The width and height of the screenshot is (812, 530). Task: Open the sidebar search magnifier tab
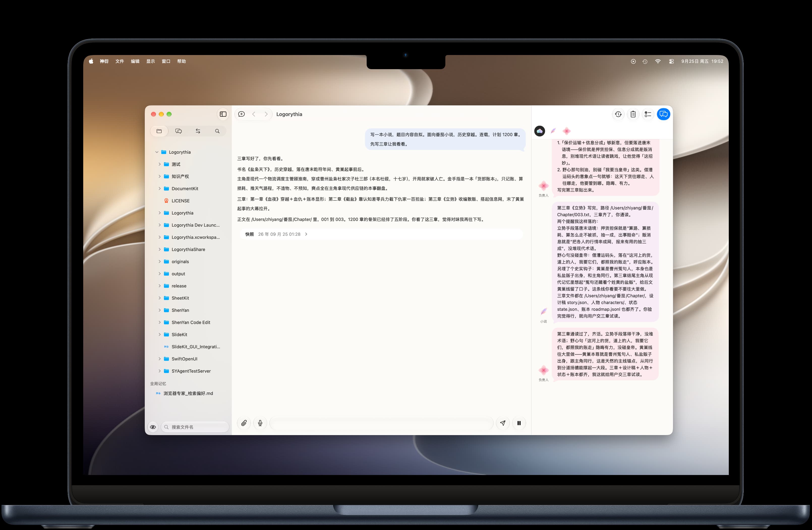[217, 131]
